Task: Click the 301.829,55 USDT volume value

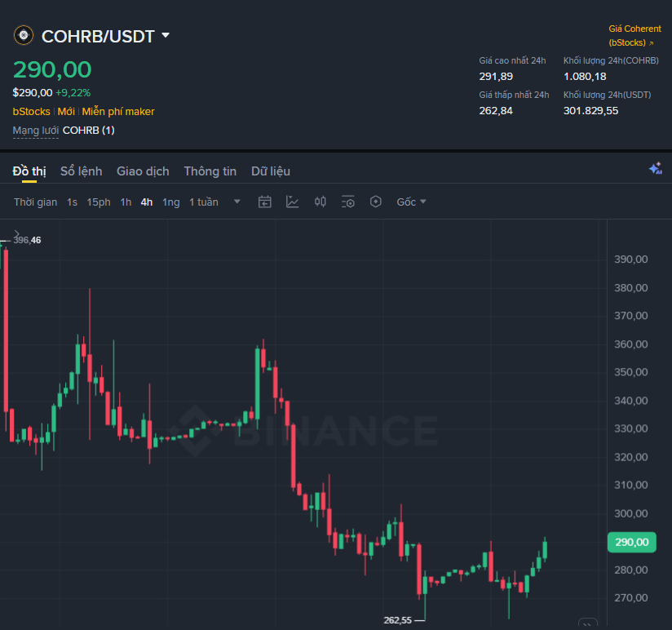Action: pos(590,111)
